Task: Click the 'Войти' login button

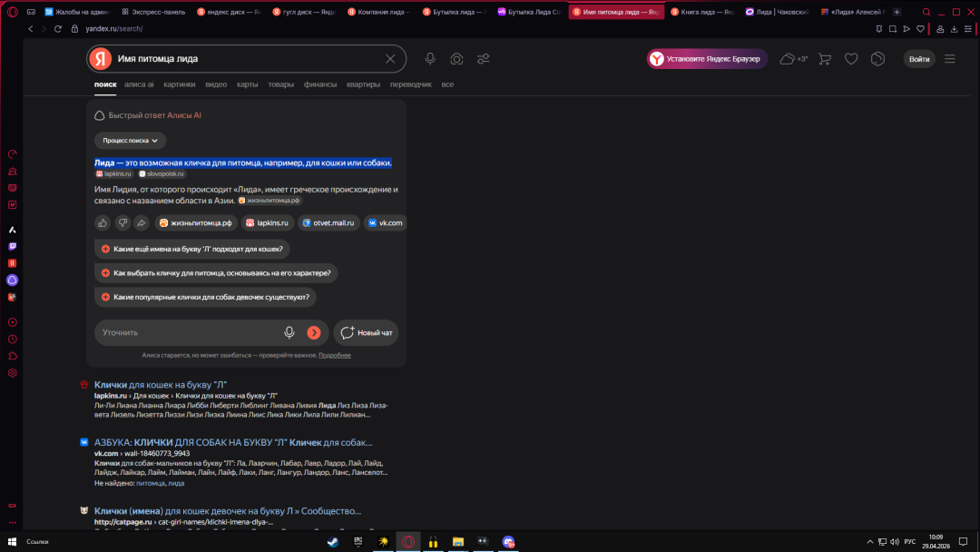Action: pyautogui.click(x=918, y=59)
